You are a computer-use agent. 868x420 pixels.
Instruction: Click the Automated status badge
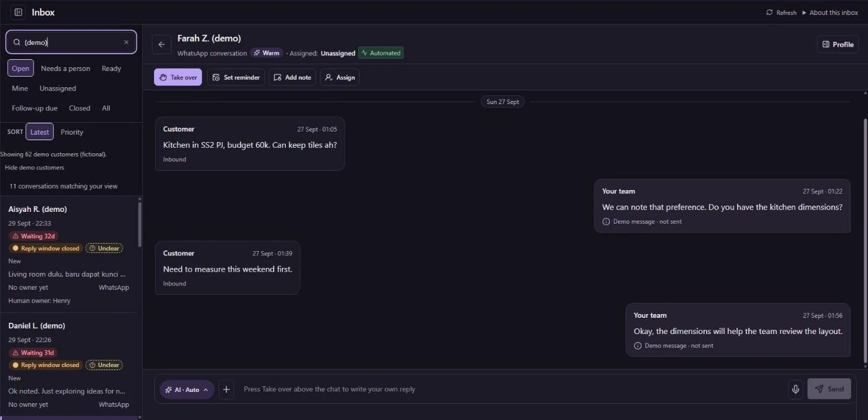click(x=381, y=53)
